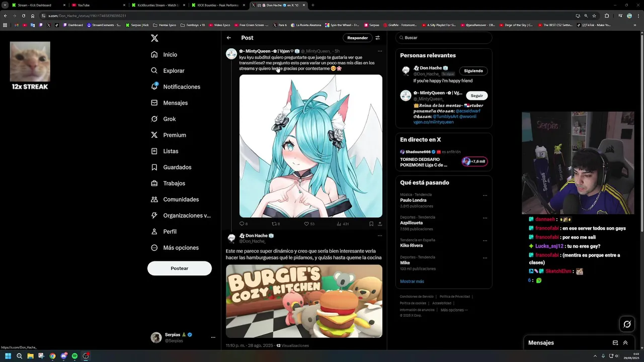Open Guardados bookmarks in the sidebar
The width and height of the screenshot is (644, 362).
[171, 167]
